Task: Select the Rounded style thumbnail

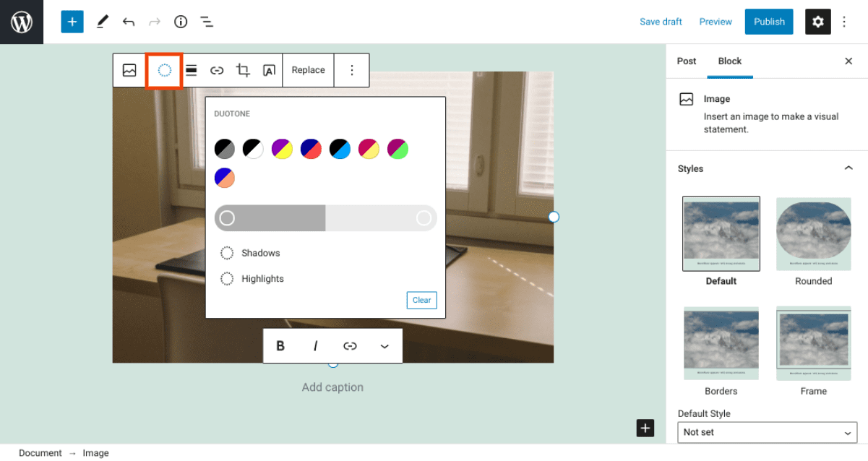Action: click(813, 233)
